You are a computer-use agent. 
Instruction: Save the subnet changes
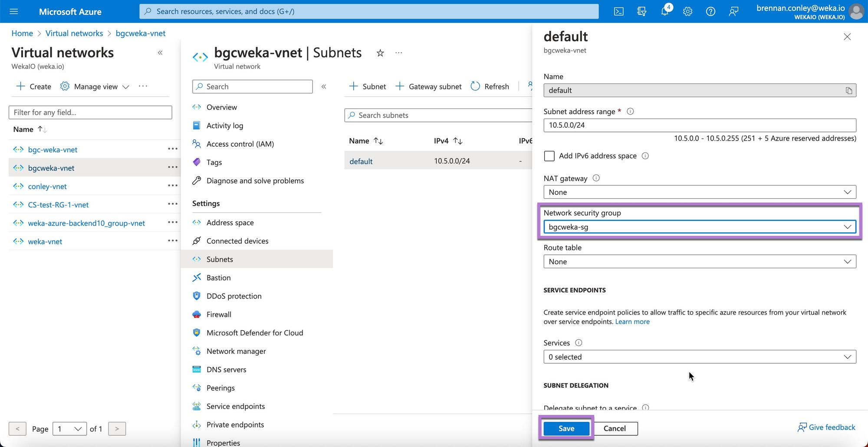coord(566,428)
